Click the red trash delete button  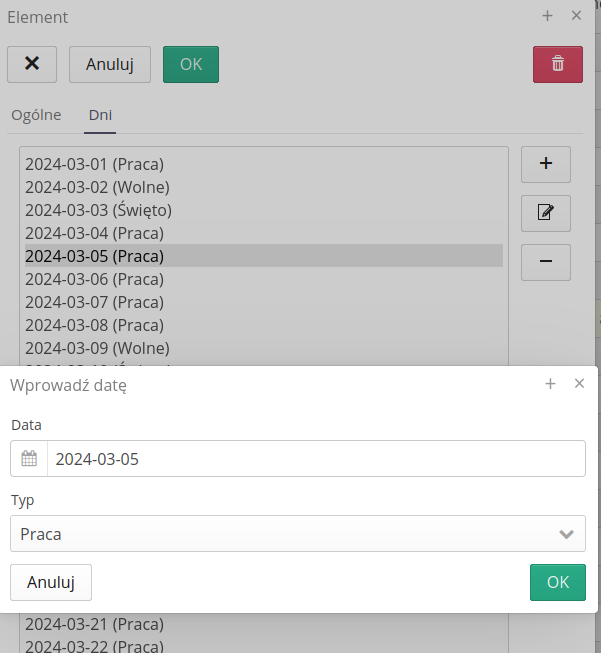click(557, 64)
